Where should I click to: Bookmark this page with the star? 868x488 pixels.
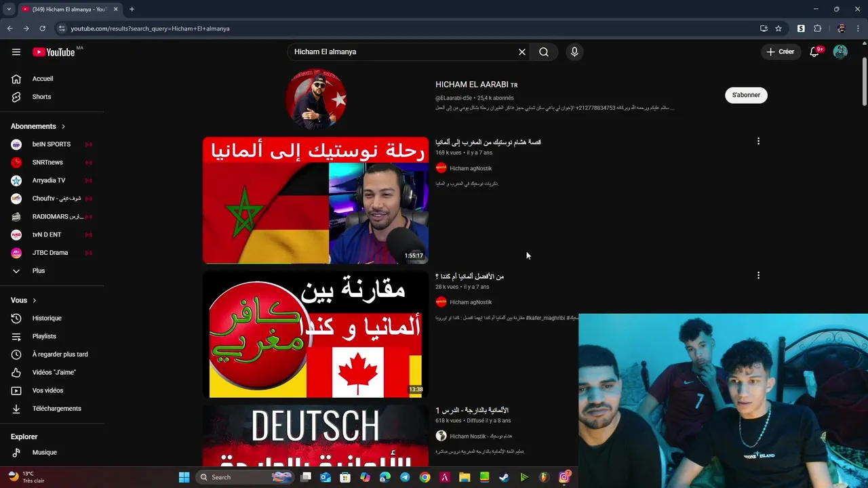pos(778,28)
